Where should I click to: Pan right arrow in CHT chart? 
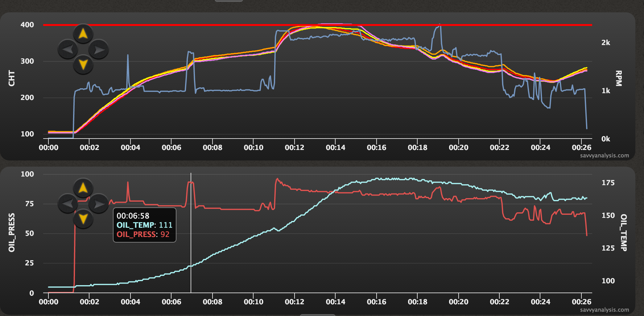click(x=99, y=49)
